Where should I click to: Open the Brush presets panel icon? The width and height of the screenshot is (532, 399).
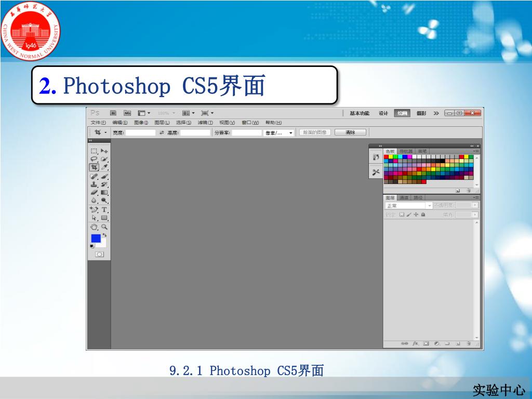click(376, 157)
